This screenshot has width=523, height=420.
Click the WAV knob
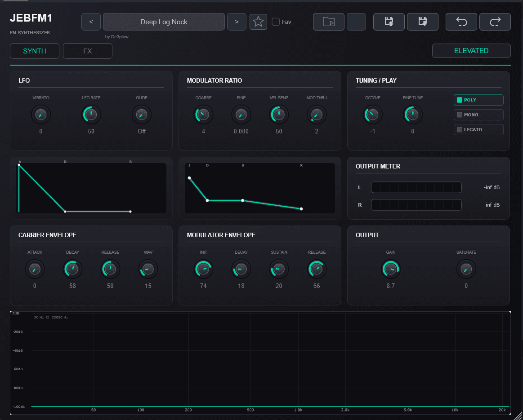[148, 269]
